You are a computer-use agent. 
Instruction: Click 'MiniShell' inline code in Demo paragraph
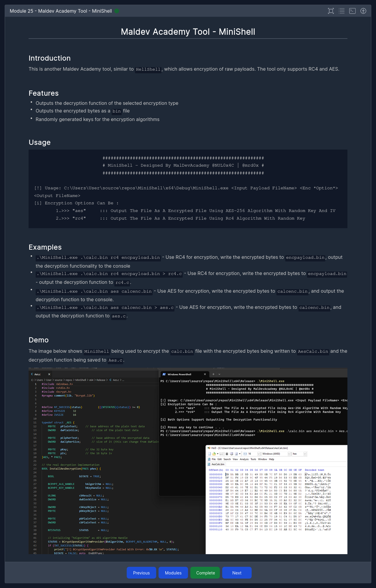click(x=97, y=351)
